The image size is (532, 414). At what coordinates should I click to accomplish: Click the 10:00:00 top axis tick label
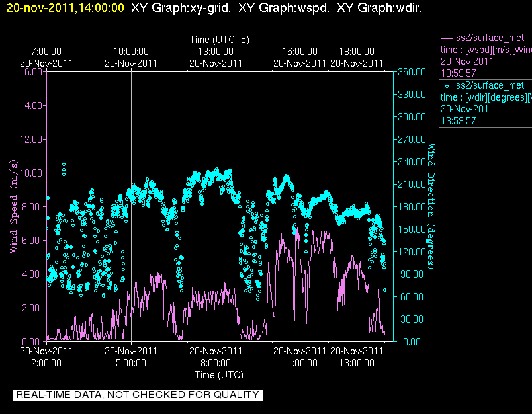[131, 52]
